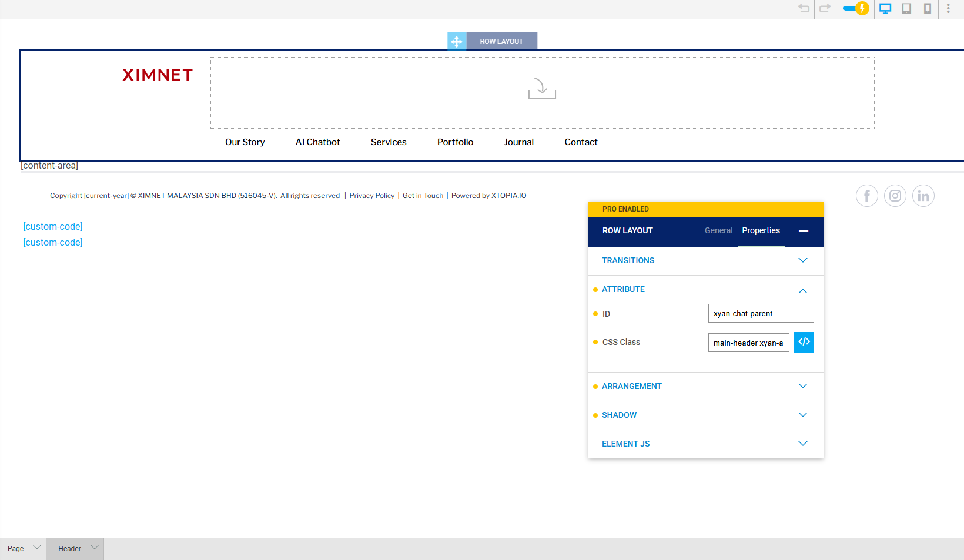Minimize the Row Layout properties panel
Image resolution: width=964 pixels, height=560 pixels.
click(803, 231)
